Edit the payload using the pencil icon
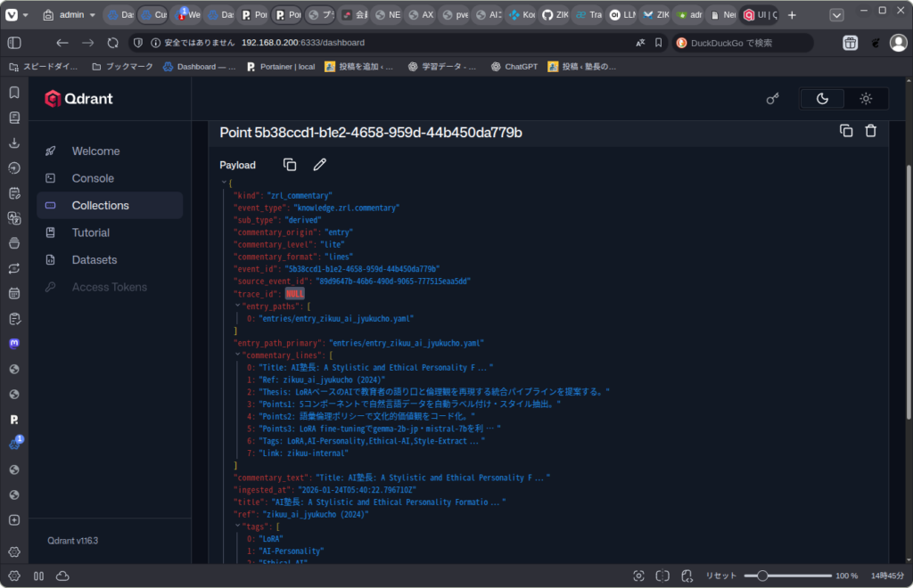 319,165
